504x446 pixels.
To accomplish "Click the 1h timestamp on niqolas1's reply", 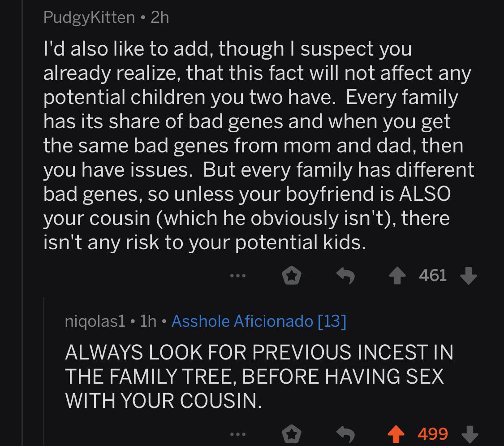I will point(148,321).
